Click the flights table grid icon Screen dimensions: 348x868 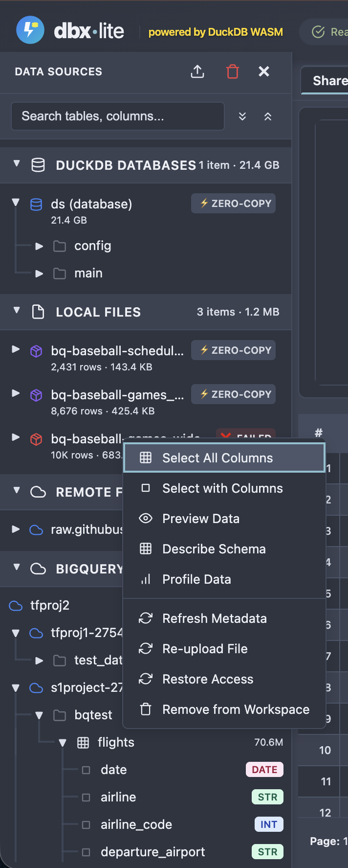click(x=83, y=743)
